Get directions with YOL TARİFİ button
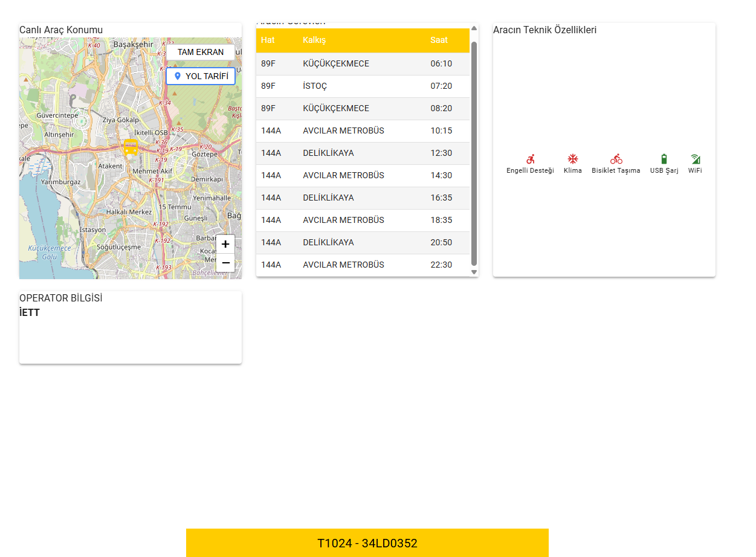756x557 pixels. [x=201, y=76]
